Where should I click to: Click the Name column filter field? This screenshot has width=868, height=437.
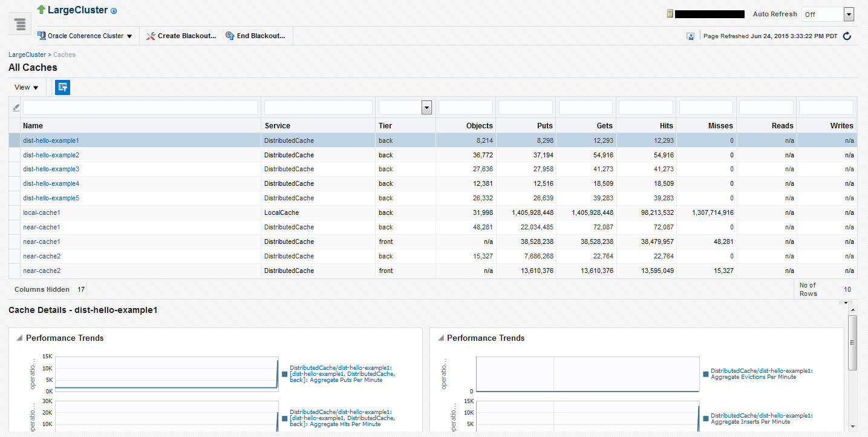click(140, 108)
